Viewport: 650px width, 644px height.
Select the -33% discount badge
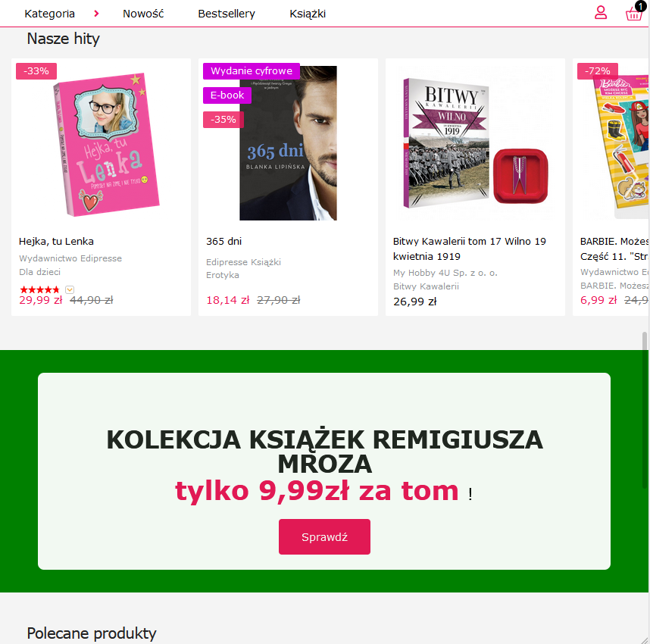coord(36,71)
